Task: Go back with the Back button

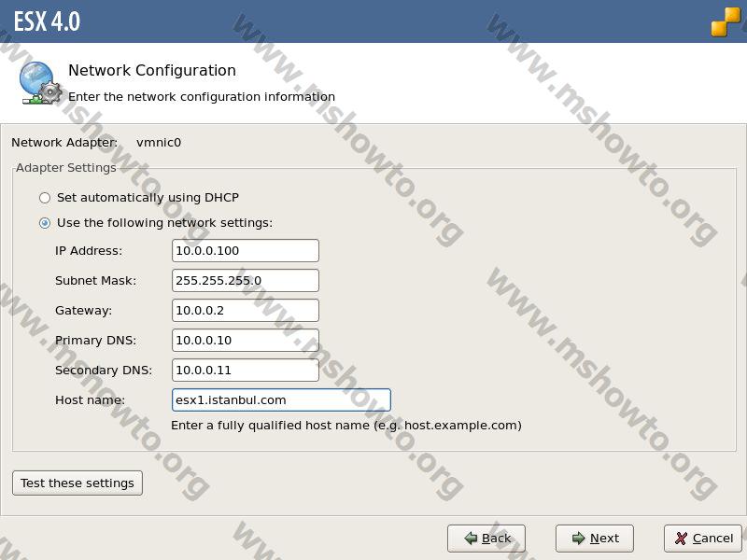Action: click(x=486, y=539)
